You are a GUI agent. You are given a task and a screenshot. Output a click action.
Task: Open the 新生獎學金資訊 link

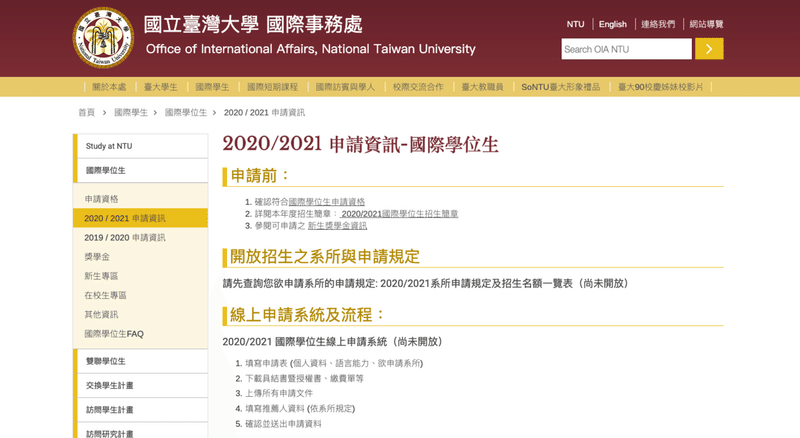click(337, 226)
